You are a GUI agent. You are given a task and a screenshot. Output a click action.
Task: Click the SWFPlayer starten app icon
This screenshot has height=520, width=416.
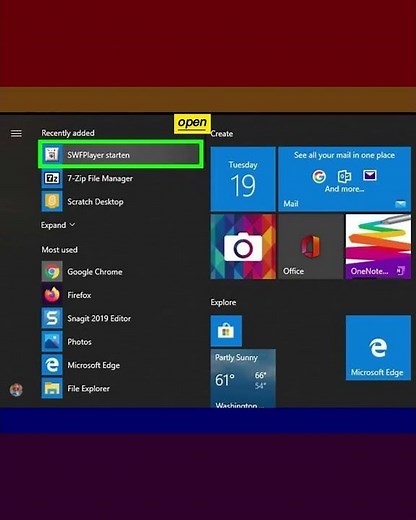(52, 155)
